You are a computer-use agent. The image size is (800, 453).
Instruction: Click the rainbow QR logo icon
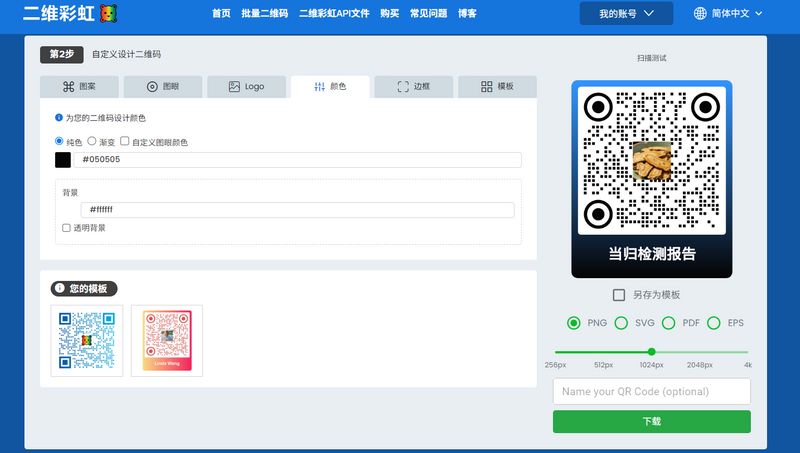108,13
